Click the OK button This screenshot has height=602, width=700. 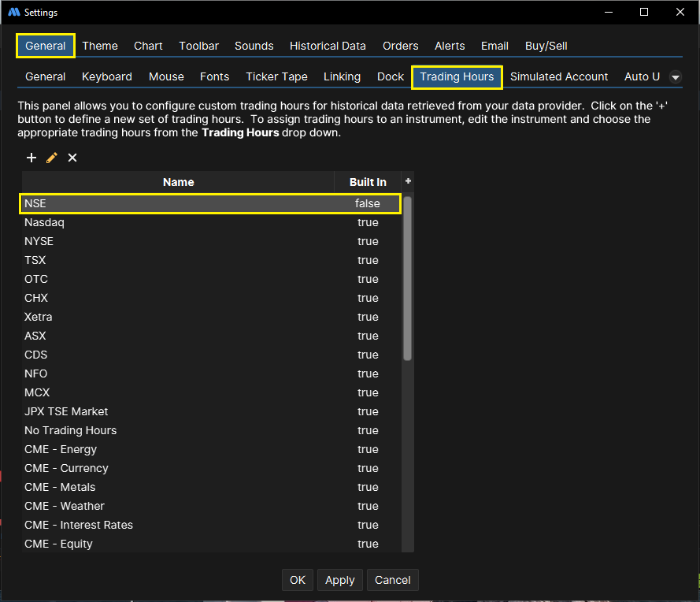pos(298,580)
